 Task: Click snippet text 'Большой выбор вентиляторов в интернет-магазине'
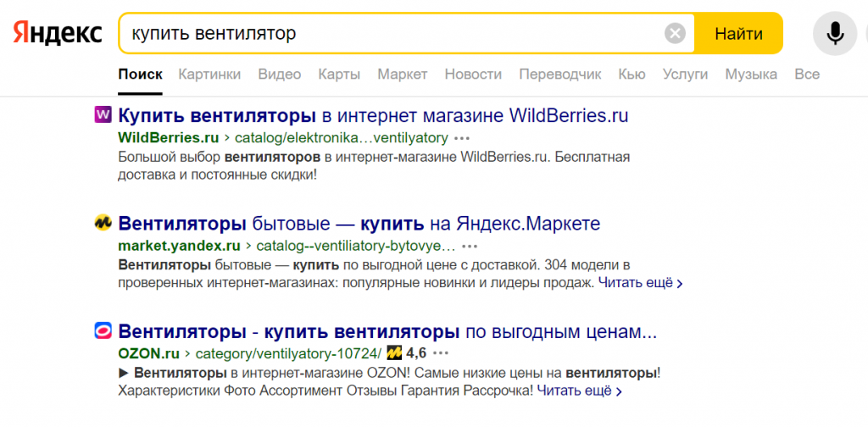tap(288, 157)
